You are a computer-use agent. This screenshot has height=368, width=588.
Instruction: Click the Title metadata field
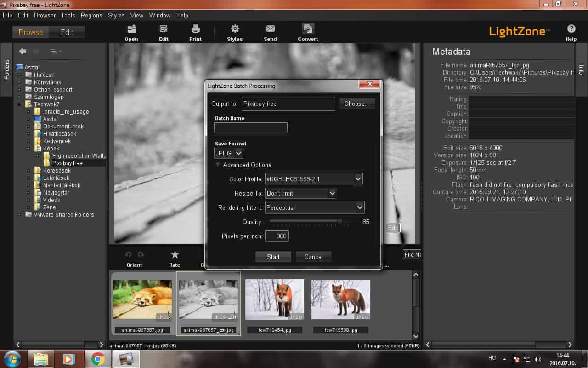point(522,107)
